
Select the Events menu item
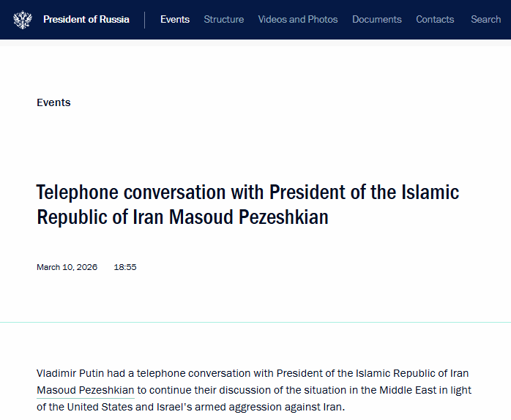[x=175, y=20]
